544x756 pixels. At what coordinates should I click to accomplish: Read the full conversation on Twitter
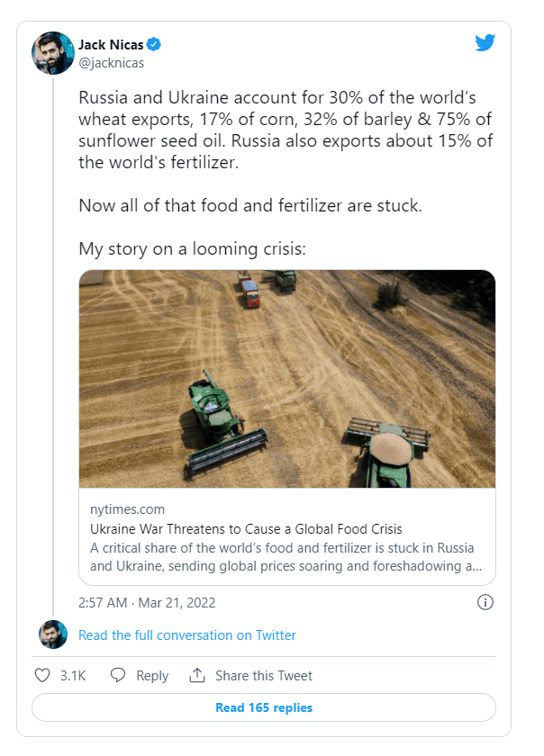click(x=187, y=635)
